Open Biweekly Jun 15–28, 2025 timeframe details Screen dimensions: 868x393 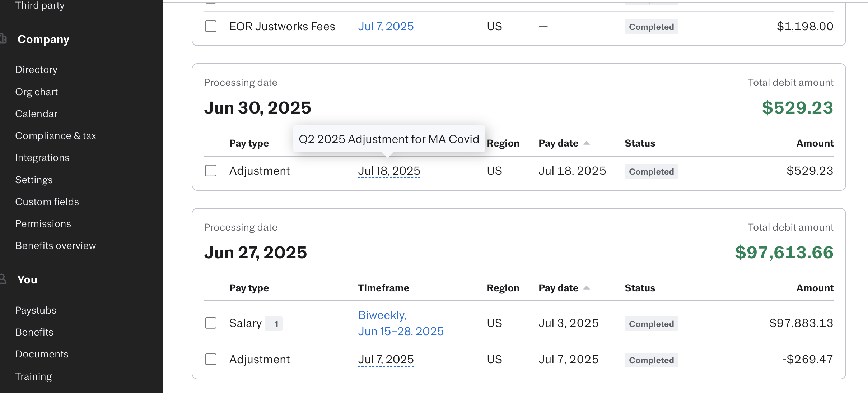(x=401, y=323)
